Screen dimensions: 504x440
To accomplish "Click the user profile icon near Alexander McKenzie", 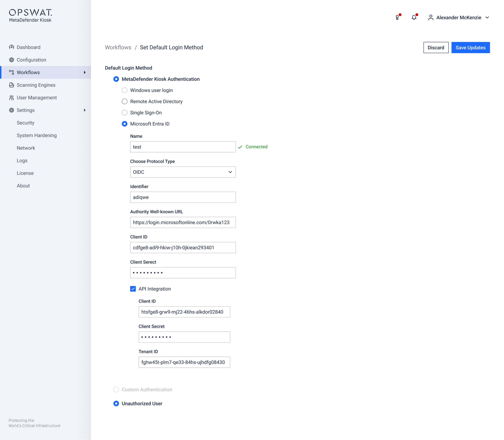I will (x=431, y=17).
